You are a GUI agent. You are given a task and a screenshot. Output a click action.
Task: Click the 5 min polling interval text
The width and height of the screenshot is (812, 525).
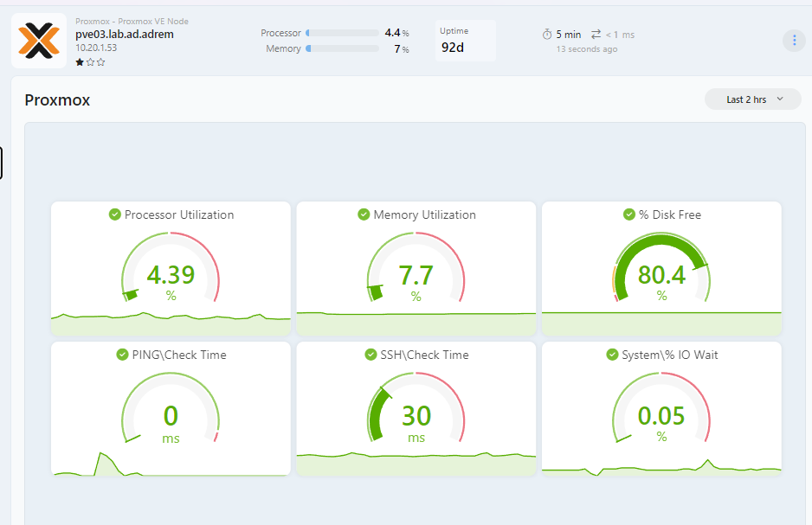point(569,35)
